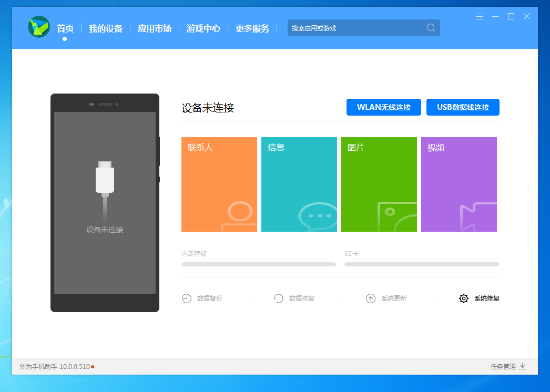
Task: Click the WLAN无线连接 button
Action: pyautogui.click(x=384, y=107)
